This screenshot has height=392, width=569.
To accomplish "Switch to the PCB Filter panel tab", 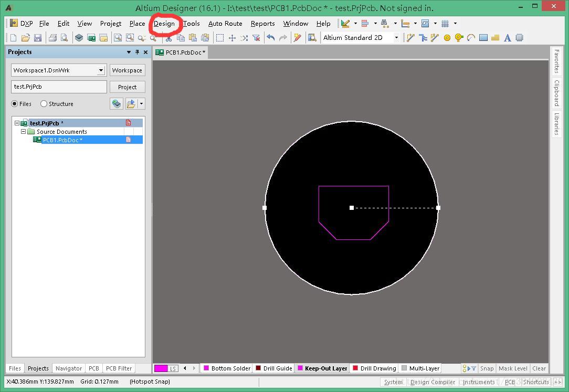I will click(x=119, y=368).
